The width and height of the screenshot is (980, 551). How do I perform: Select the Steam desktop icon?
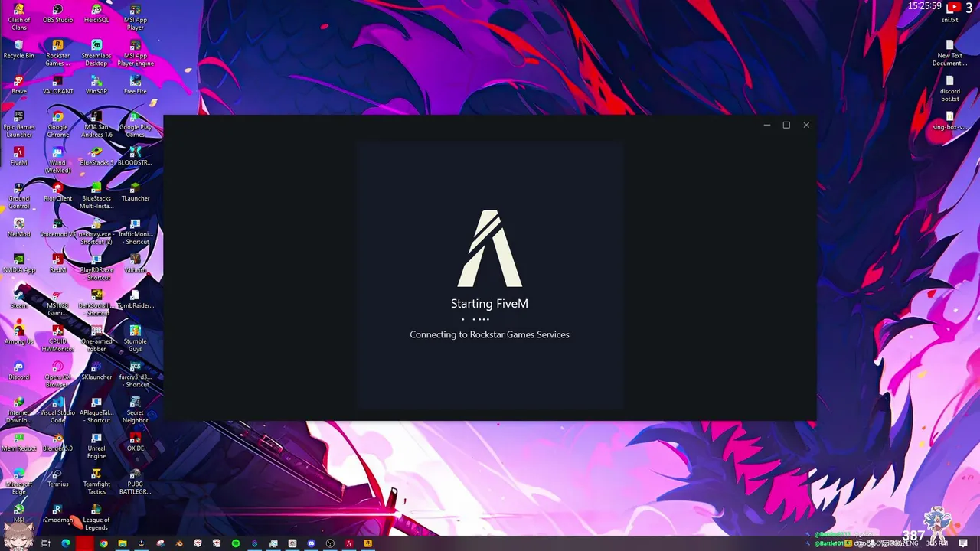click(19, 299)
